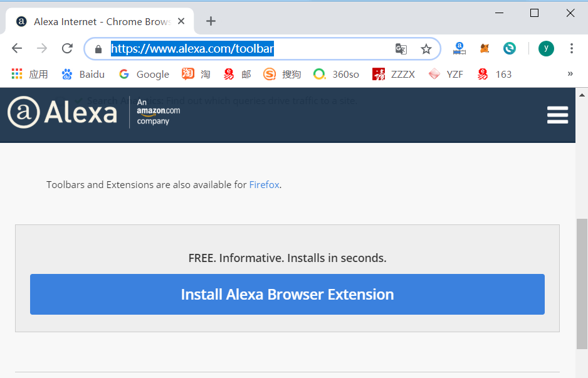
Task: Open a new tab with plus button
Action: click(211, 21)
